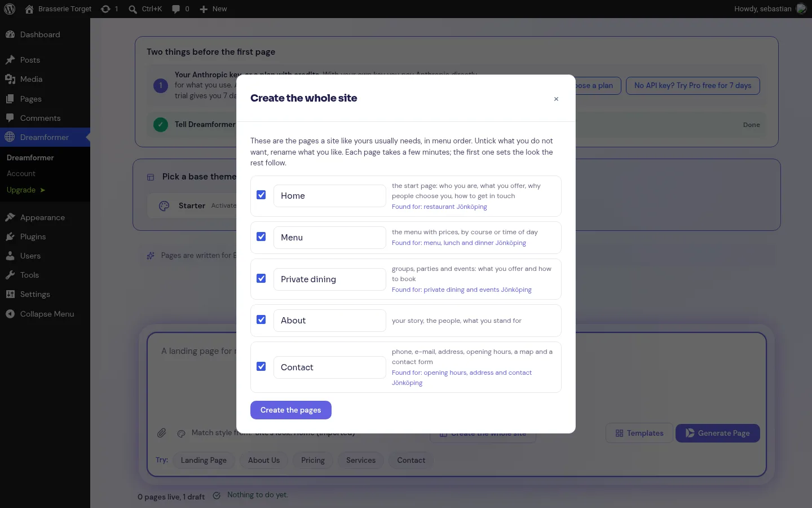Collapse the admin sidebar menu
Viewport: 812px width, 508px height.
click(x=45, y=314)
